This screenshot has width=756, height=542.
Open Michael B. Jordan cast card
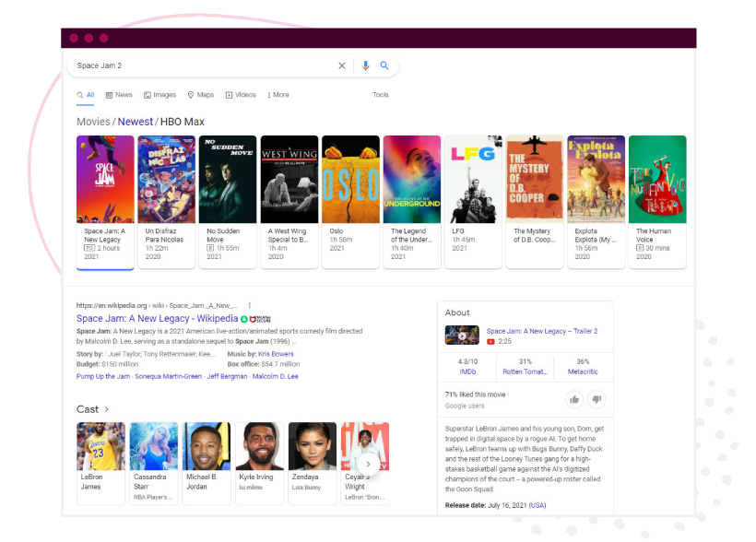pyautogui.click(x=207, y=464)
